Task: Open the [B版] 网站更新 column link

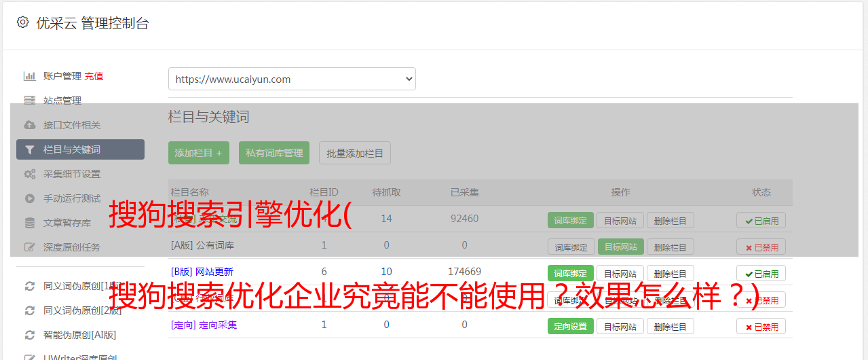Action: 202,271
